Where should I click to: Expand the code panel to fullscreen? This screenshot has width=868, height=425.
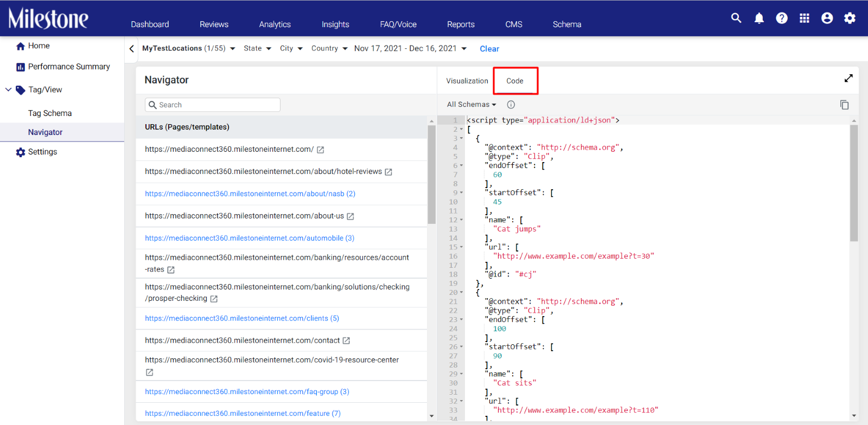point(848,79)
